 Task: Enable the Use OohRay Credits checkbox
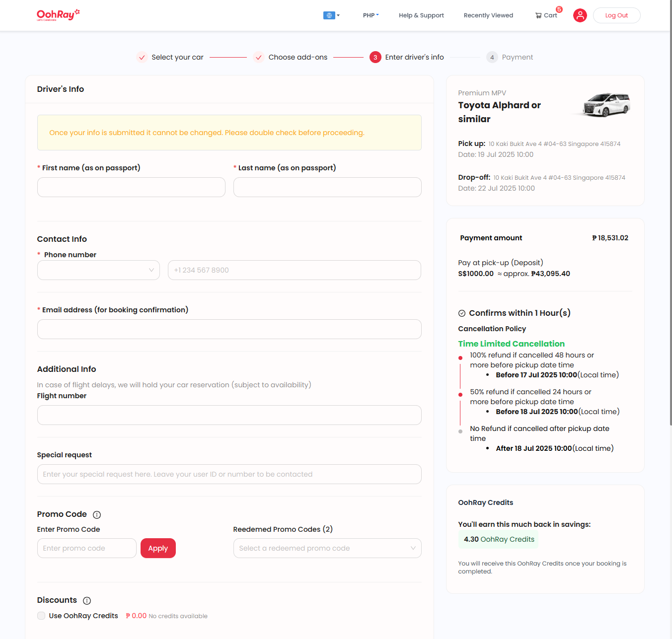41,616
